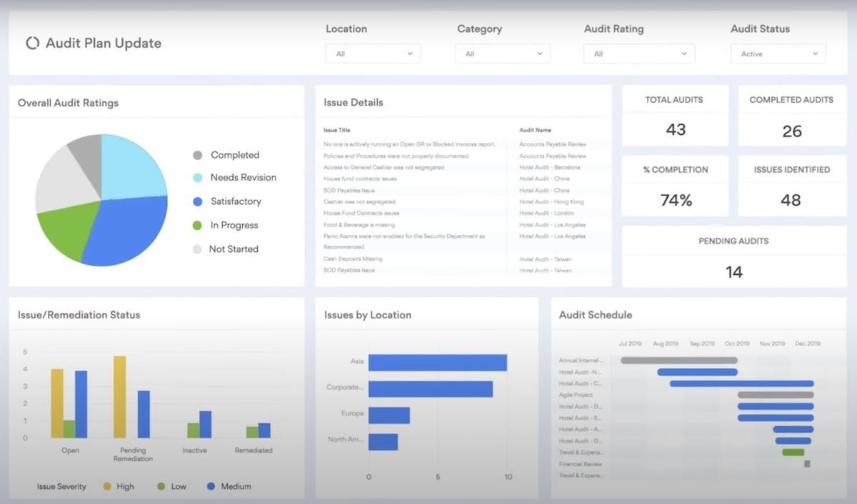
Task: Click the Audit Name column header
Action: [x=536, y=131]
